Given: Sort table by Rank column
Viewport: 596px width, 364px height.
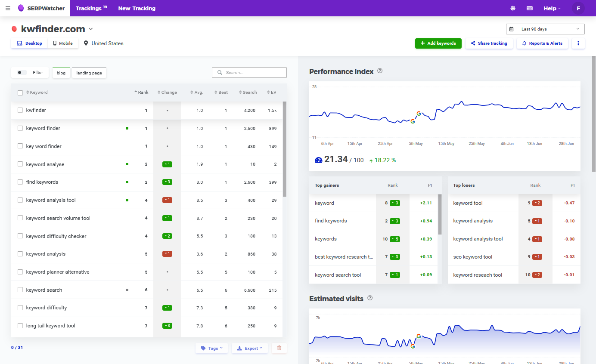Looking at the screenshot, I should click(x=141, y=93).
